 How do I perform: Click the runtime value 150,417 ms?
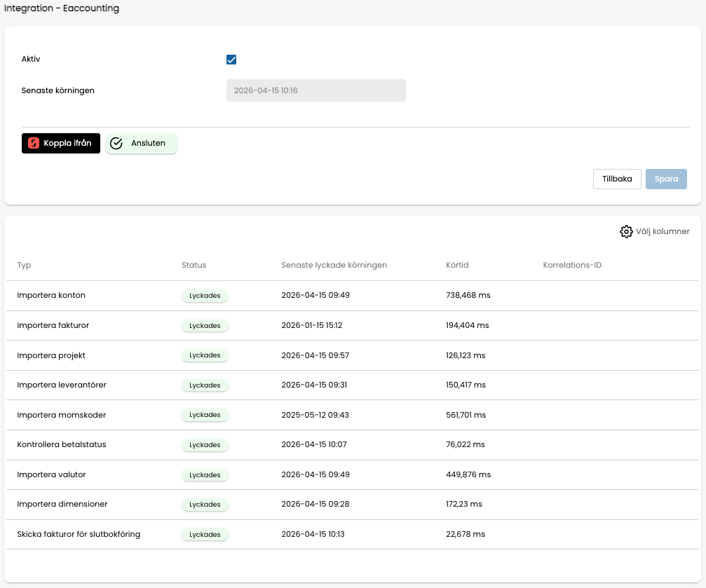(x=466, y=385)
